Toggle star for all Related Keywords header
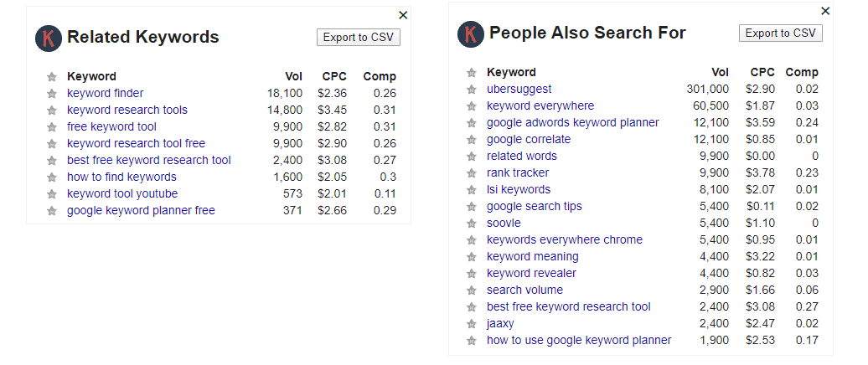Screen dimensions: 868x365 click(52, 77)
